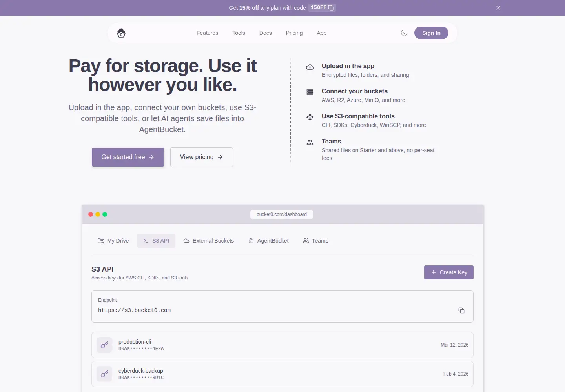Click the B0AK key ID ending 4F2A
Viewport: 565px width, 392px height.
141,348
